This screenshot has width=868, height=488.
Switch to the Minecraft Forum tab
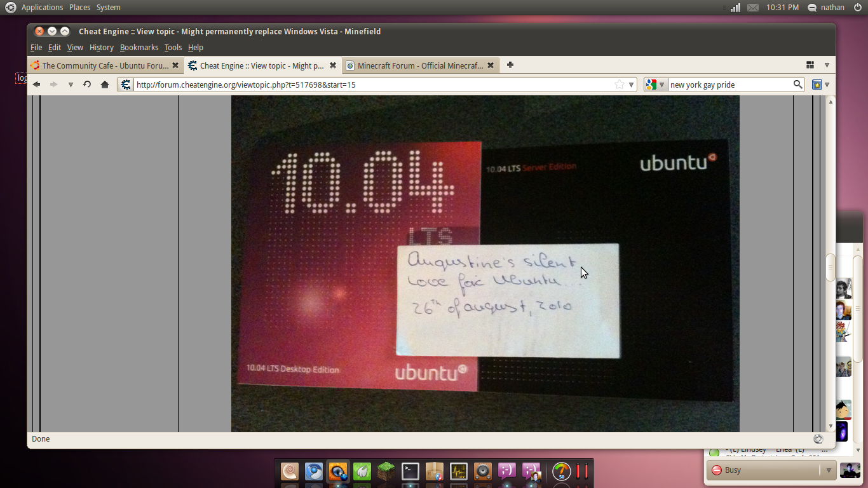(x=420, y=65)
